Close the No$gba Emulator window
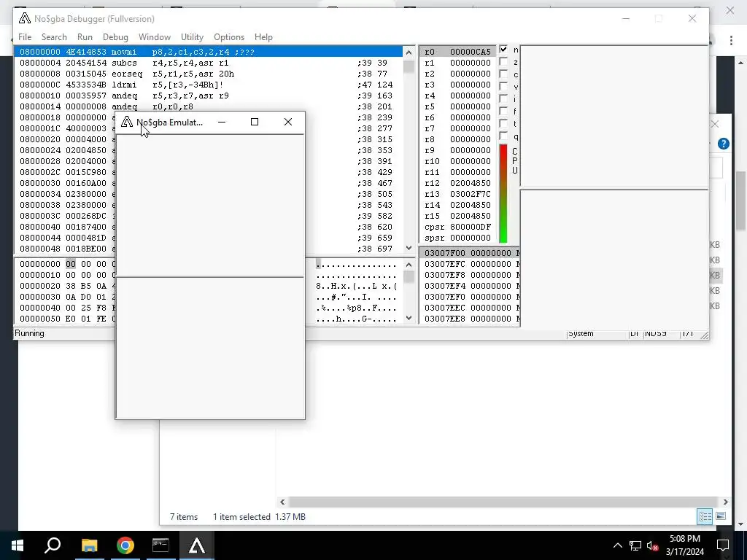The width and height of the screenshot is (747, 560). pos(287,122)
